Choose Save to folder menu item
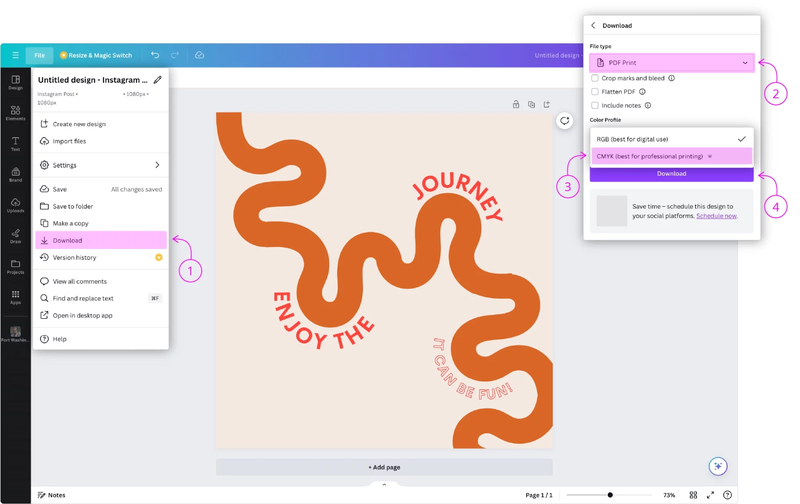The image size is (800, 504). [x=101, y=206]
